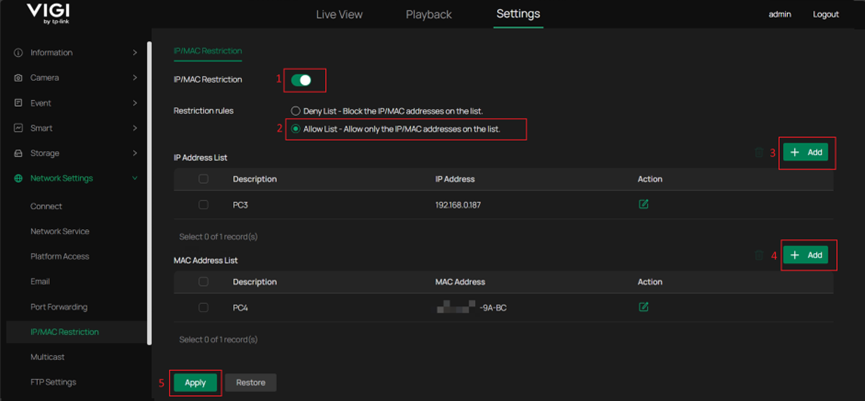The height and width of the screenshot is (401, 865).
Task: Click the Logout link
Action: tap(826, 14)
